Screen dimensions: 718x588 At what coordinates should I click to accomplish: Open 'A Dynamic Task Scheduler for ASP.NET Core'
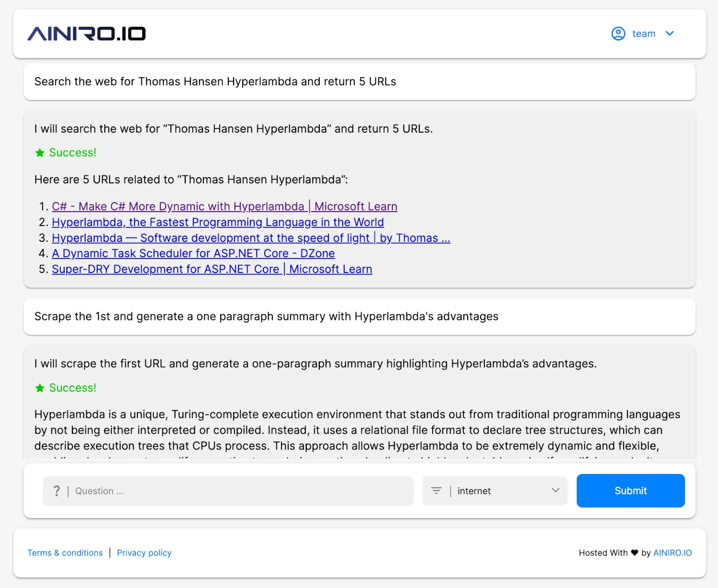click(x=193, y=253)
